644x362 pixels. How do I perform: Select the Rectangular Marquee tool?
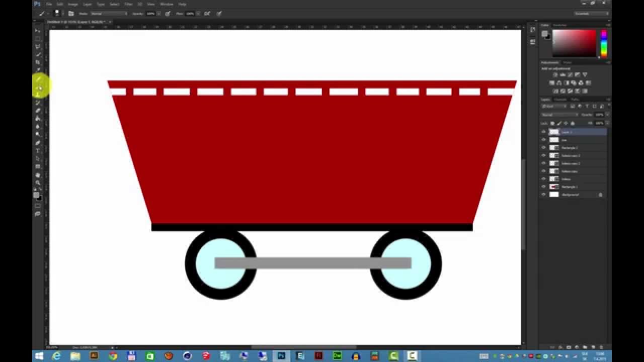(38, 39)
